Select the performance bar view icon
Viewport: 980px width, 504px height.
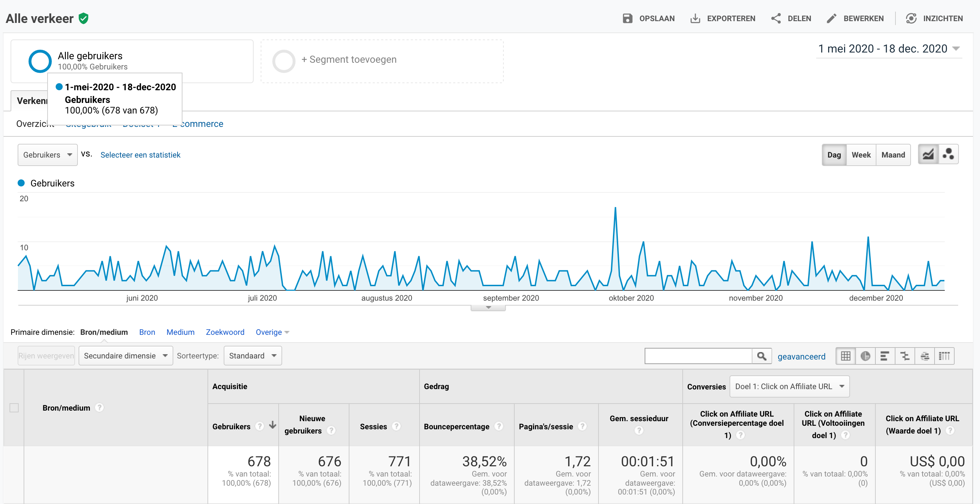click(x=885, y=356)
